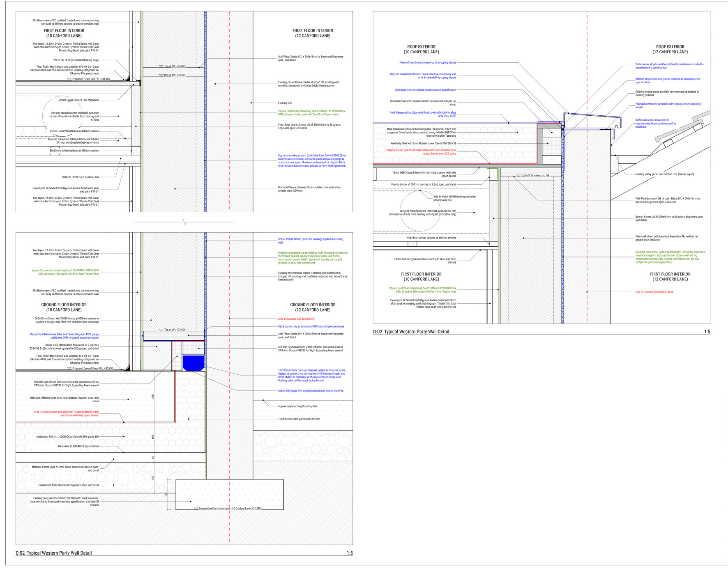The width and height of the screenshot is (728, 571).
Task: Click 'Delta rope joint installed' blue annotation
Action: coord(425,90)
